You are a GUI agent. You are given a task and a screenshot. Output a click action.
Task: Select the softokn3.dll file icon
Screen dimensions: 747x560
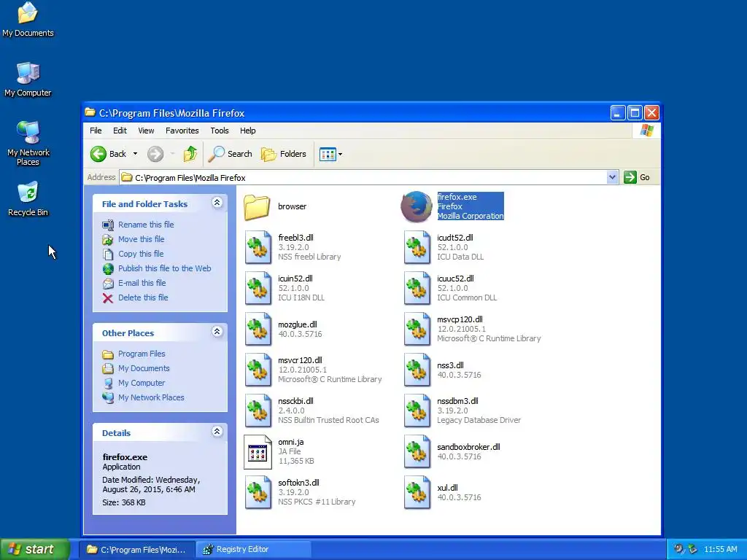pos(258,492)
